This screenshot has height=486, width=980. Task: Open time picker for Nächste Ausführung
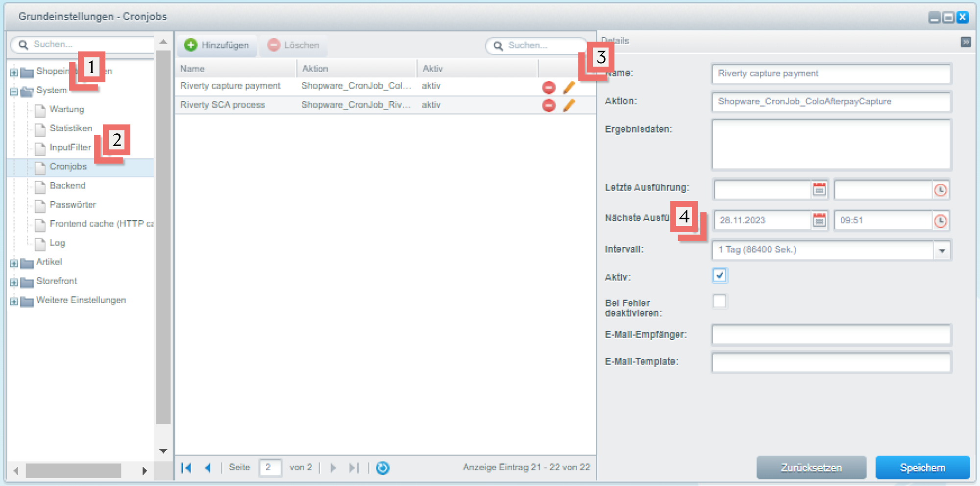[x=940, y=221]
